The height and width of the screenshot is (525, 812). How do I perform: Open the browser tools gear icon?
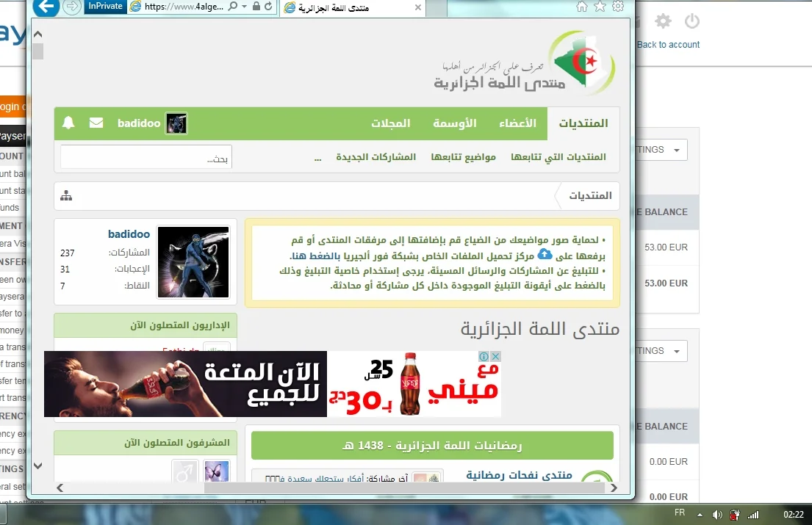coord(618,7)
